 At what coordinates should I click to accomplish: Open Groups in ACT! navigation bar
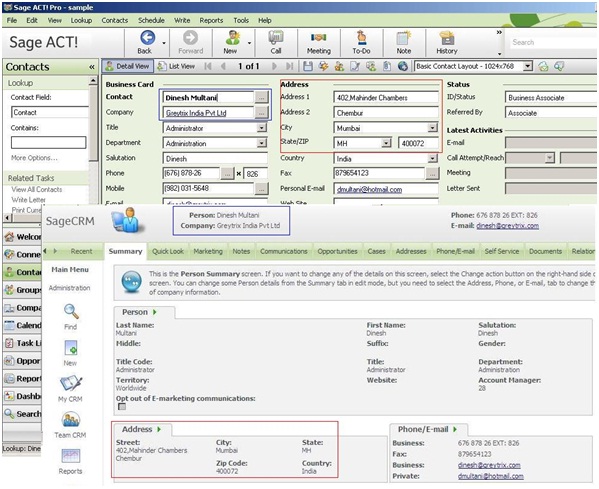tap(23, 290)
